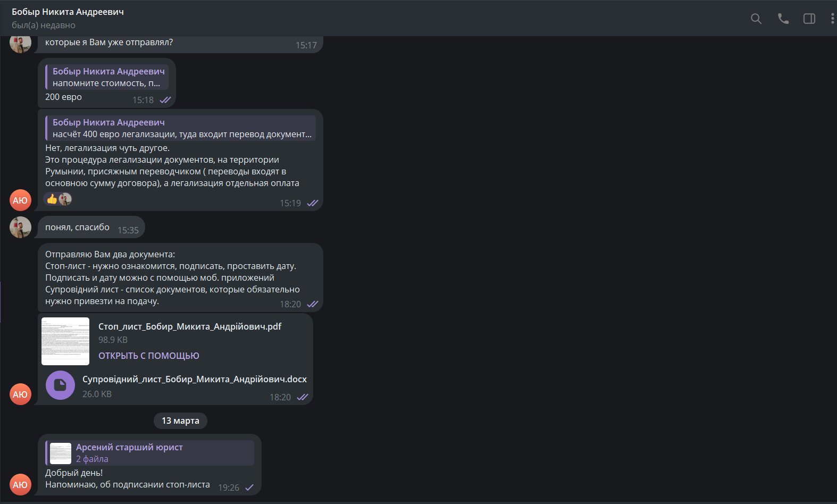
Task: Click the АЮ avatar beside the docx file
Action: [x=20, y=394]
